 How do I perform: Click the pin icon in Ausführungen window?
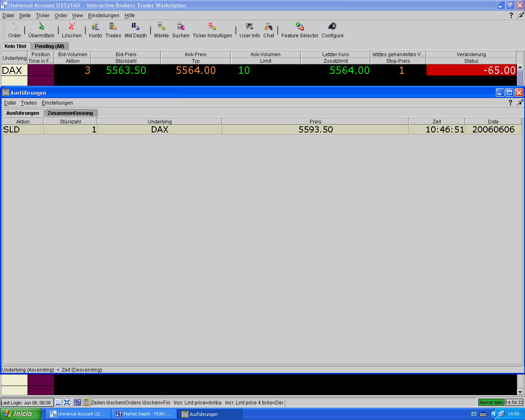pyautogui.click(x=520, y=103)
